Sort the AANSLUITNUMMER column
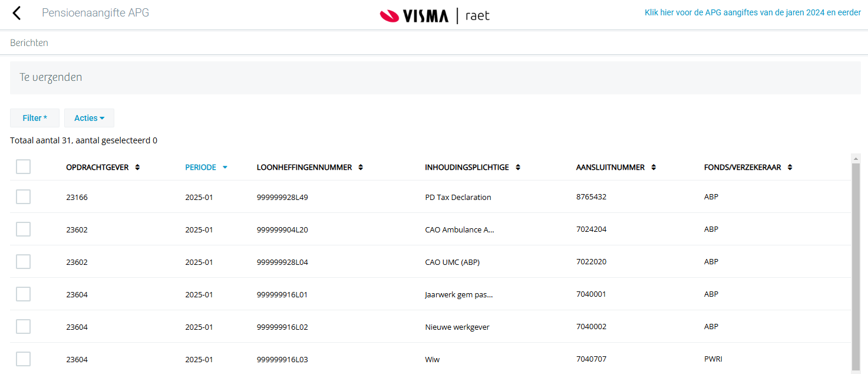The width and height of the screenshot is (868, 374). click(654, 167)
